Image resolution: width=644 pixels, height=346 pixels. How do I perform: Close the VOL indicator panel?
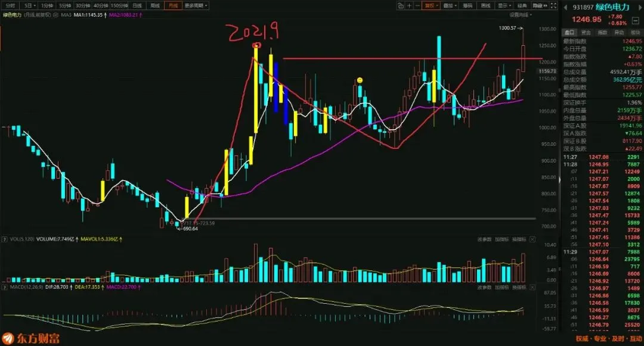532,239
